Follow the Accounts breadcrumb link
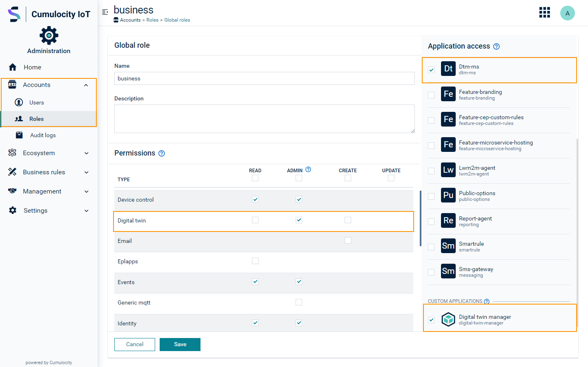 pyautogui.click(x=130, y=20)
